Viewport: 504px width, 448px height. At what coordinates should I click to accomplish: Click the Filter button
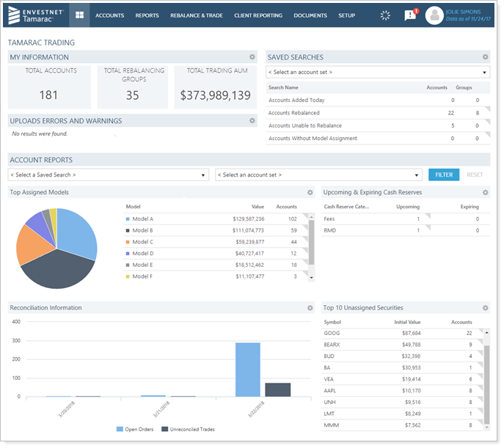pos(443,175)
